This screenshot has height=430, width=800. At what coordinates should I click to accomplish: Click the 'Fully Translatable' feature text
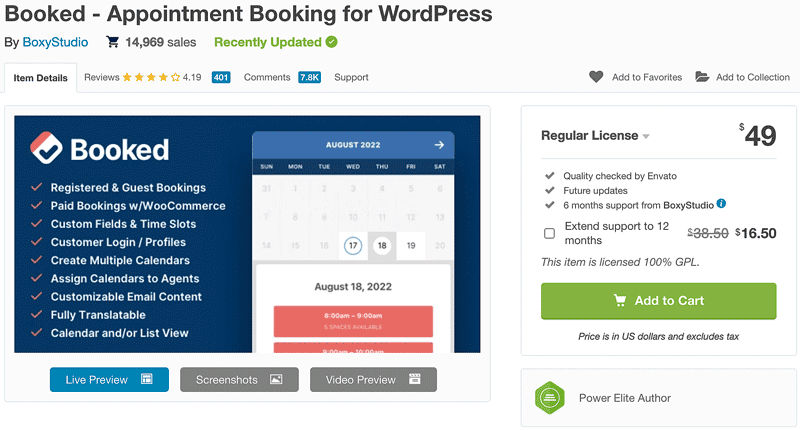pyautogui.click(x=98, y=315)
